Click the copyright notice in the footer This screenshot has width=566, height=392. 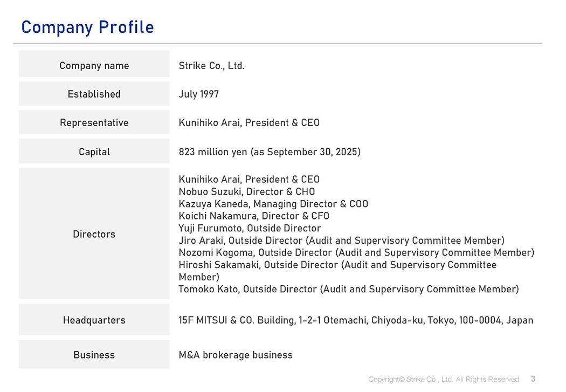pos(444,380)
